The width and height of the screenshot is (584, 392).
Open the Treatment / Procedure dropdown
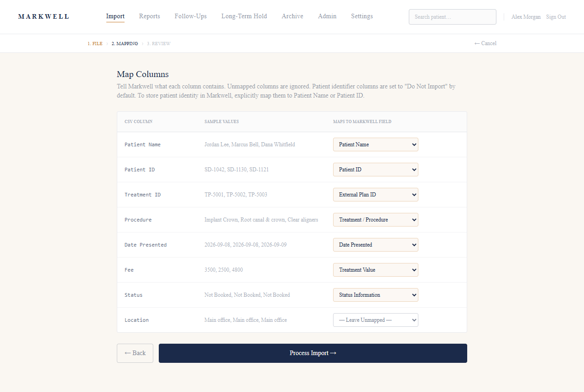(375, 220)
